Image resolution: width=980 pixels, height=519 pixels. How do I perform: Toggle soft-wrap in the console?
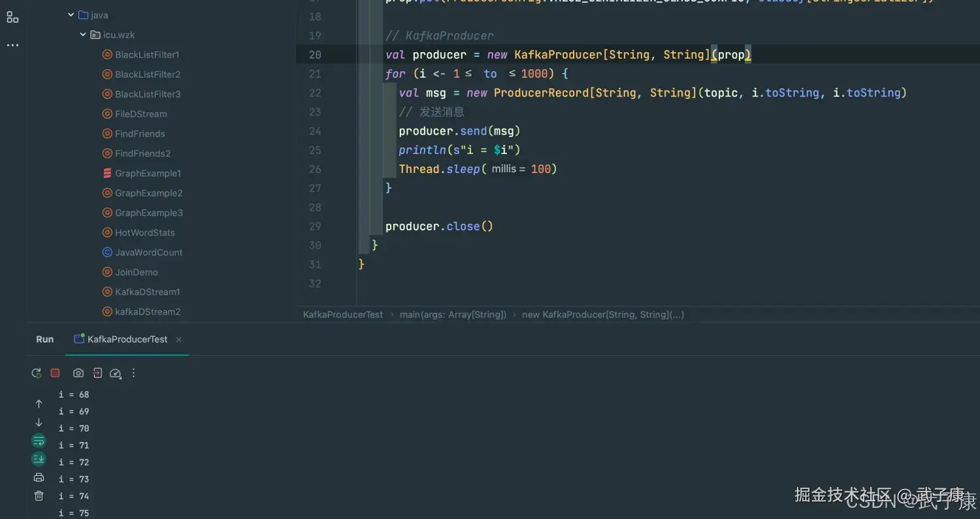39,441
